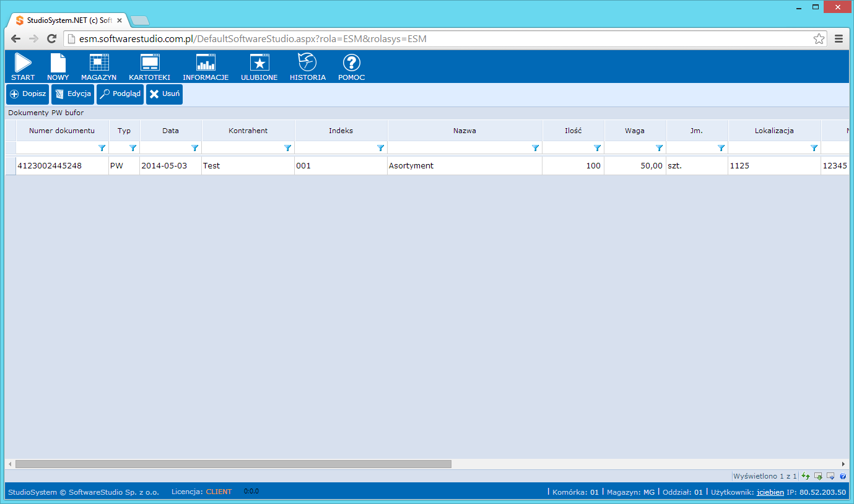Open the Jm. column filter funnel
Screen dimensions: 854x504
(x=721, y=148)
